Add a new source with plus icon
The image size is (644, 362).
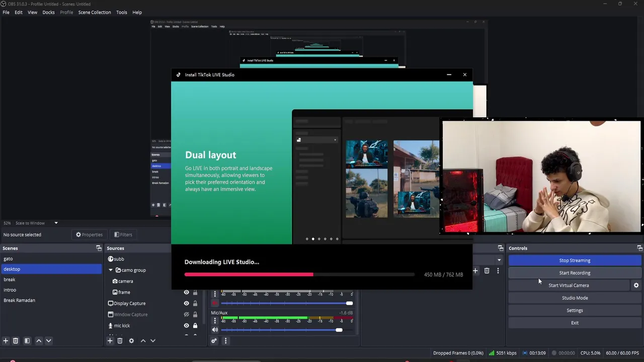(x=110, y=341)
